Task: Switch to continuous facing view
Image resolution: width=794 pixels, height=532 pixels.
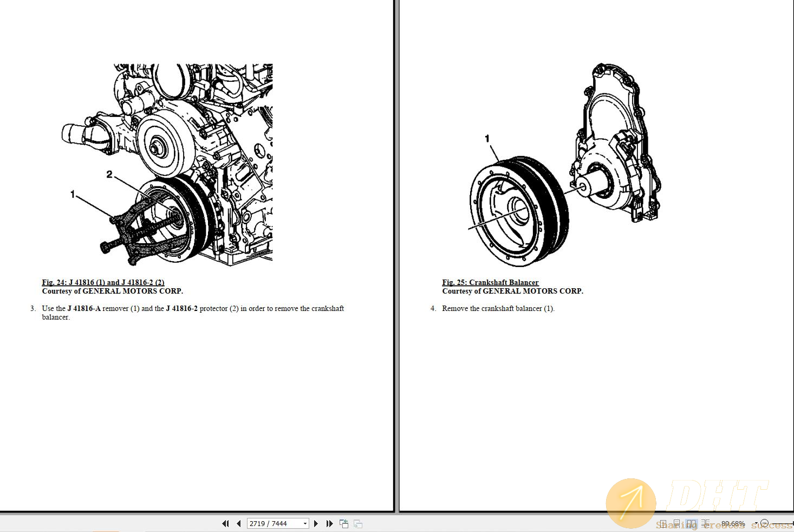Action: click(x=706, y=524)
